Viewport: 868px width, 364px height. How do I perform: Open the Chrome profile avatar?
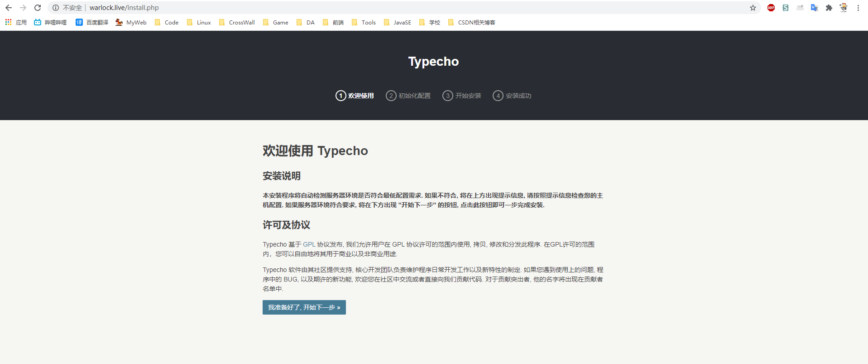click(844, 8)
